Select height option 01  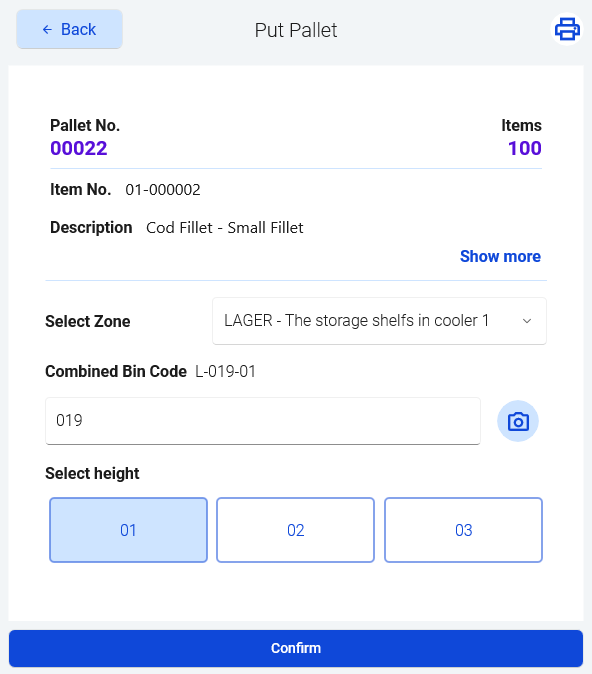(x=129, y=530)
